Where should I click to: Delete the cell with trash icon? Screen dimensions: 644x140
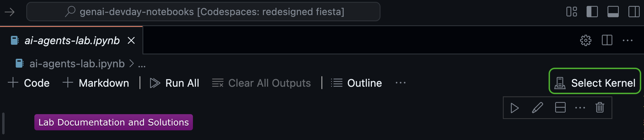[600, 107]
